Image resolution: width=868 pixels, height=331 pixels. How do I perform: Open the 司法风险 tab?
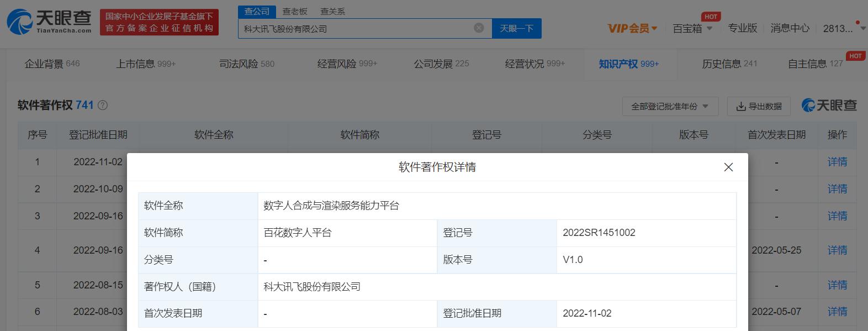[247, 64]
